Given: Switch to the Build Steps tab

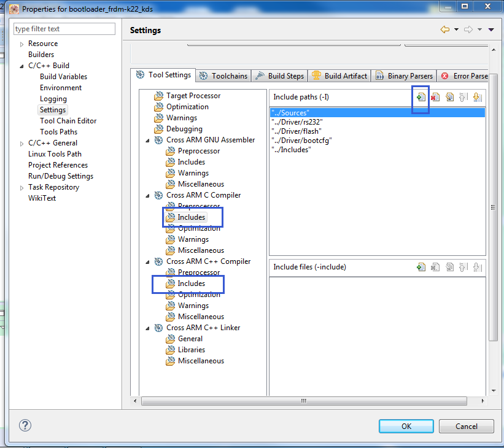Looking at the screenshot, I should [279, 76].
